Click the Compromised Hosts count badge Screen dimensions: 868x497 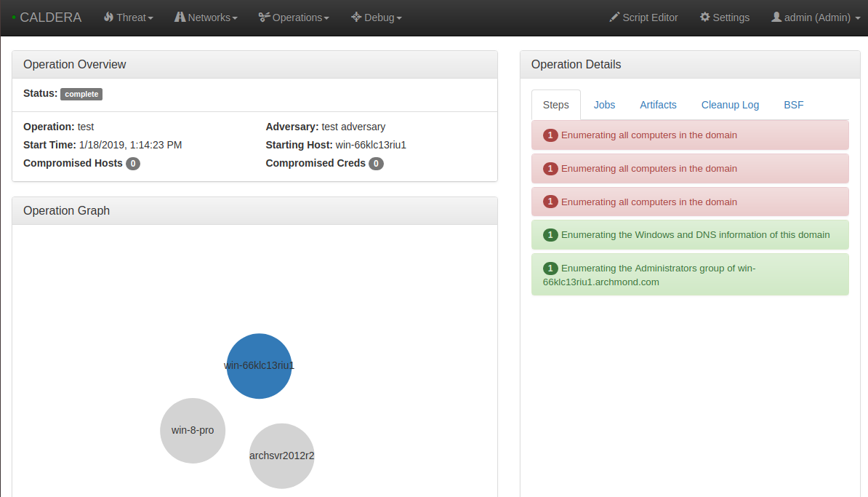132,163
